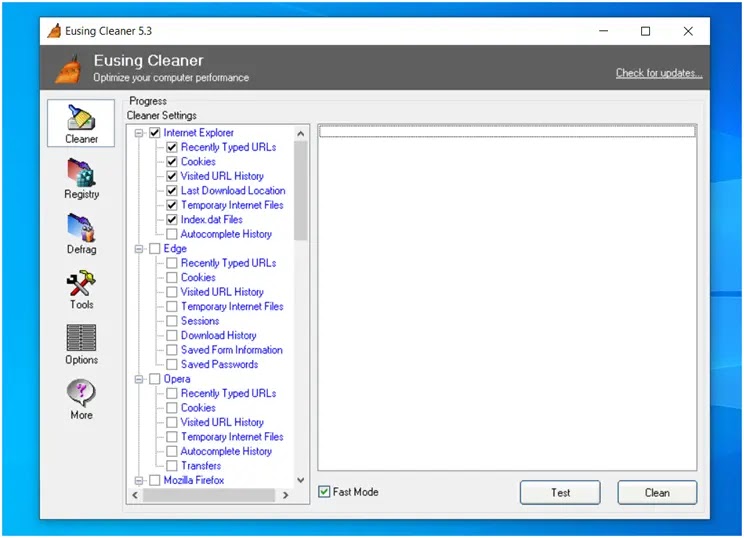Open the Options section icon
This screenshot has height=538, width=744.
point(81,345)
